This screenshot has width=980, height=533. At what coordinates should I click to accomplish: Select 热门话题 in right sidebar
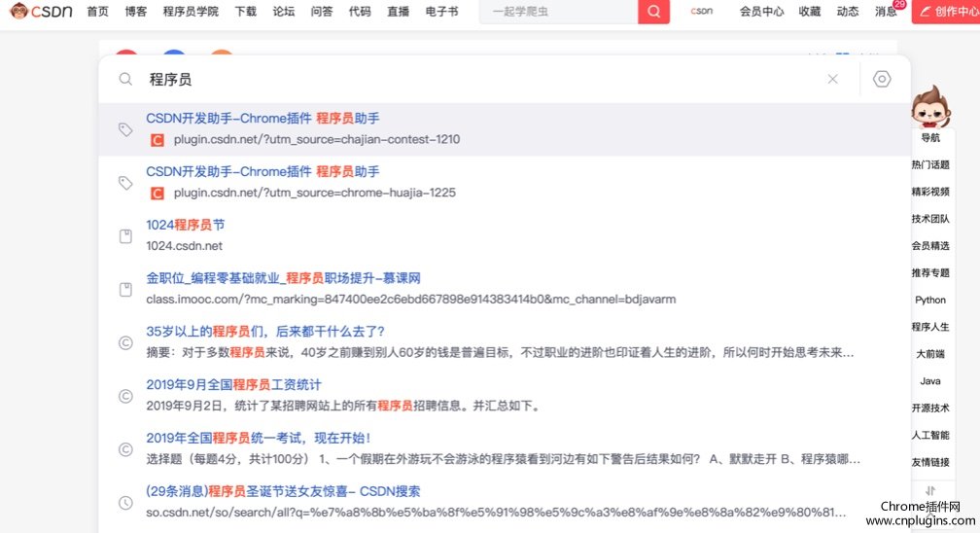tap(930, 164)
